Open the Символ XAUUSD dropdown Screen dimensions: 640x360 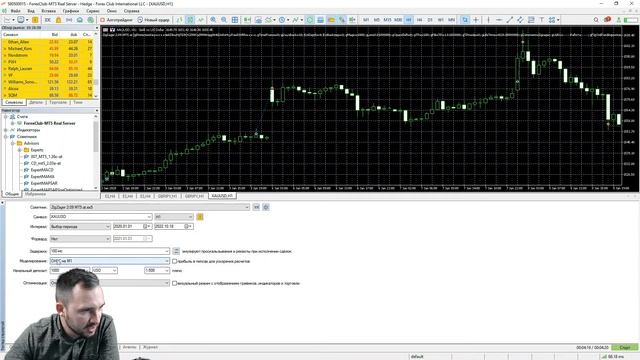101,217
